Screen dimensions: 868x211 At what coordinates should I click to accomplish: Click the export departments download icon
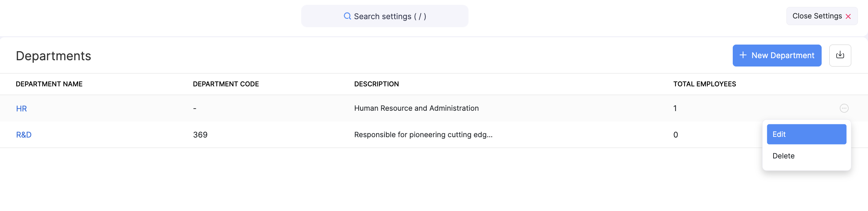click(x=840, y=55)
